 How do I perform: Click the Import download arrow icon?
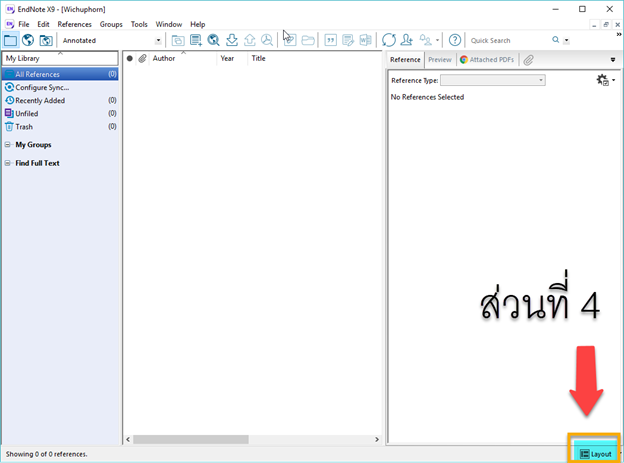pos(232,40)
